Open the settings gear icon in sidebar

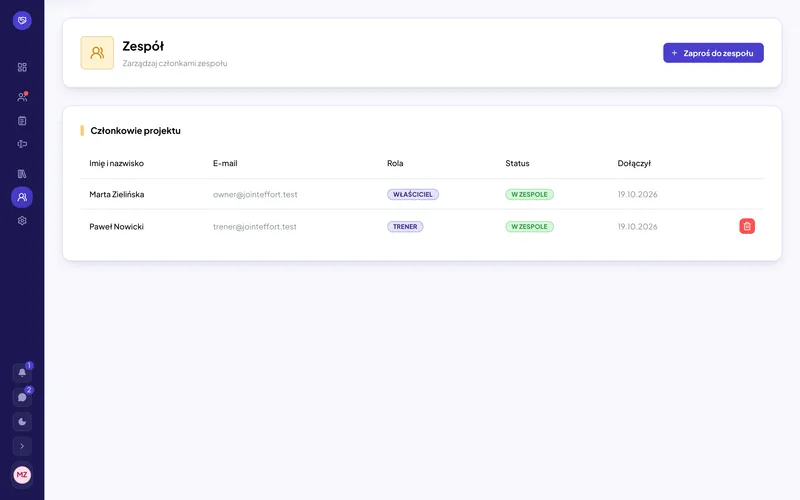pos(22,221)
